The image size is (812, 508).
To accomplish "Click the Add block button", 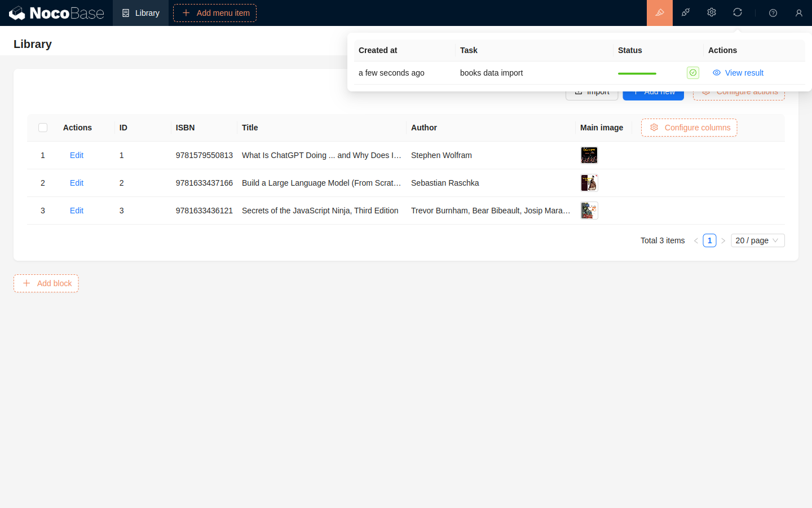I will coord(46,283).
